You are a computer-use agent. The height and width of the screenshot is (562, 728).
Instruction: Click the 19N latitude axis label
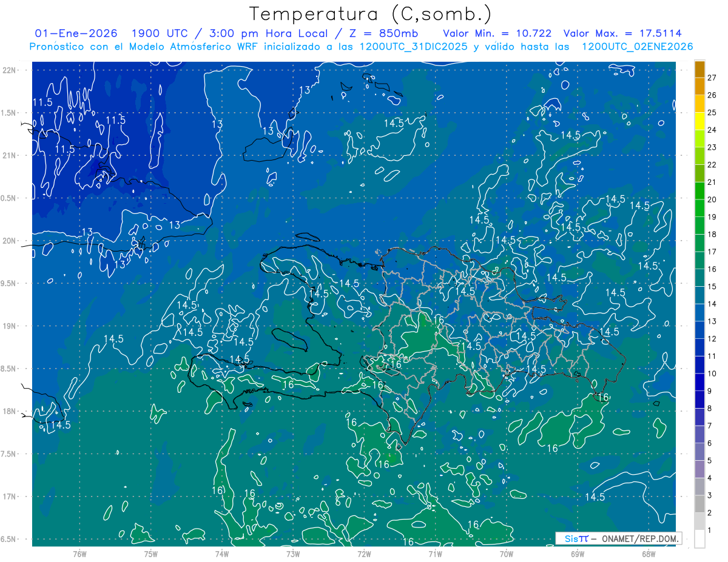[9, 326]
